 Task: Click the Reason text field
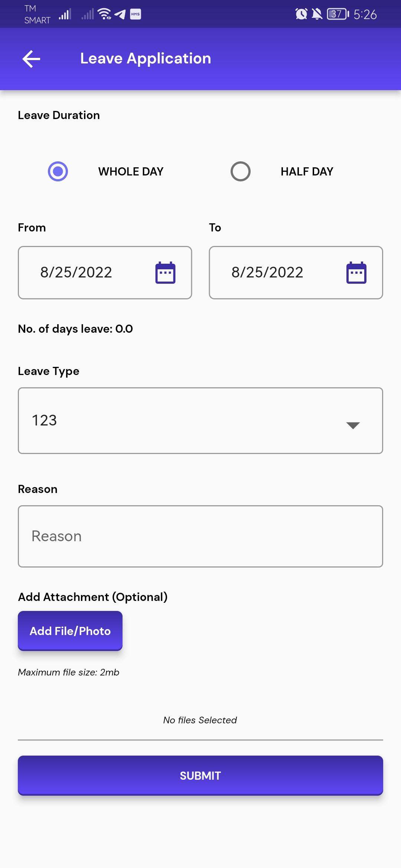point(200,536)
